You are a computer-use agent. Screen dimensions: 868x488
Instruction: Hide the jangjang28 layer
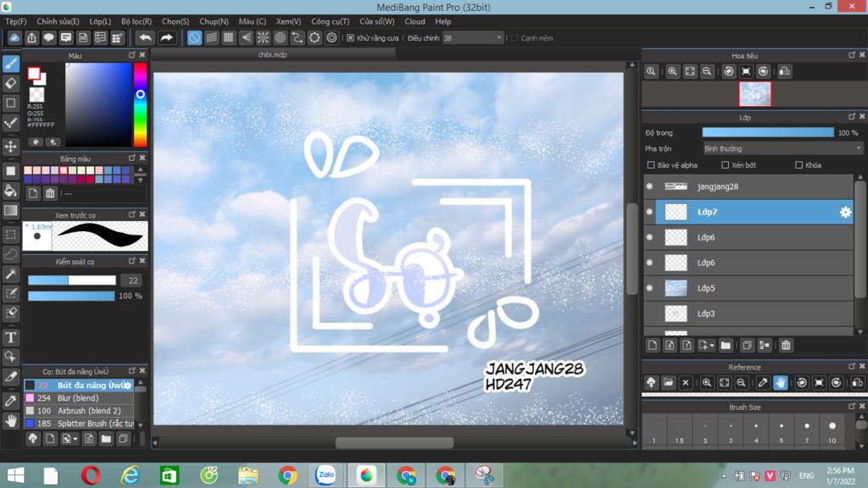click(650, 186)
